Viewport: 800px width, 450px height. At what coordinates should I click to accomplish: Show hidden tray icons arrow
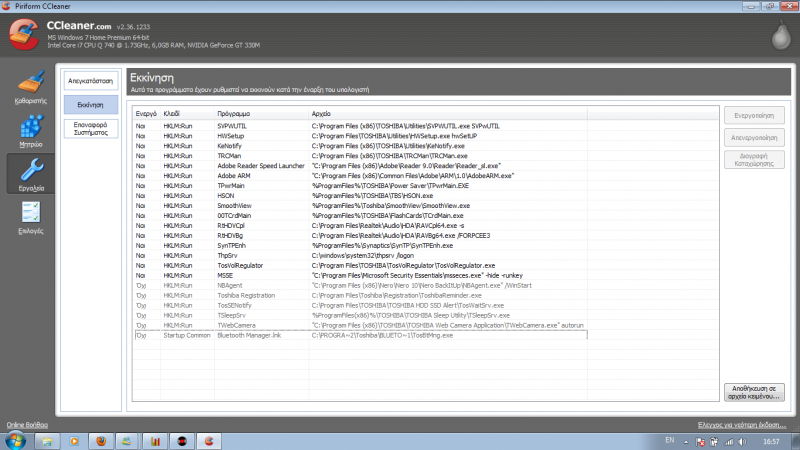click(x=686, y=442)
